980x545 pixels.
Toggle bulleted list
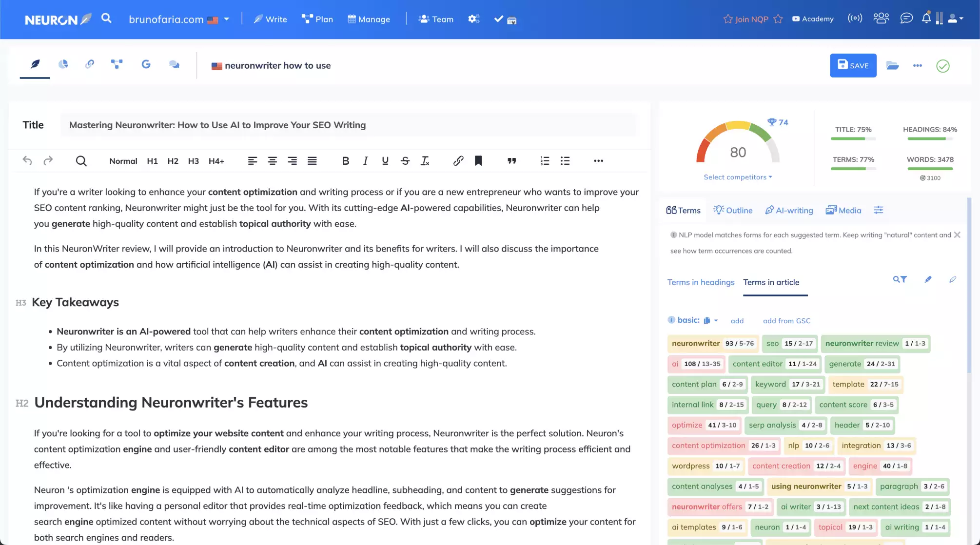pos(565,161)
